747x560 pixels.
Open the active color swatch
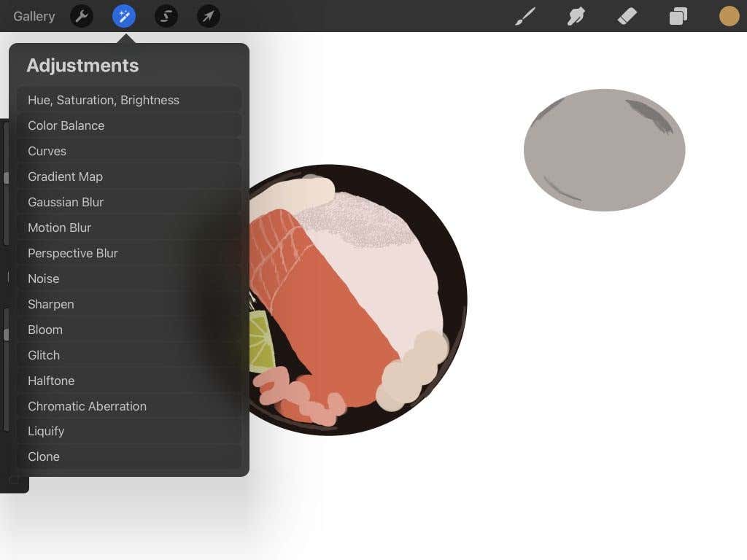coord(729,16)
